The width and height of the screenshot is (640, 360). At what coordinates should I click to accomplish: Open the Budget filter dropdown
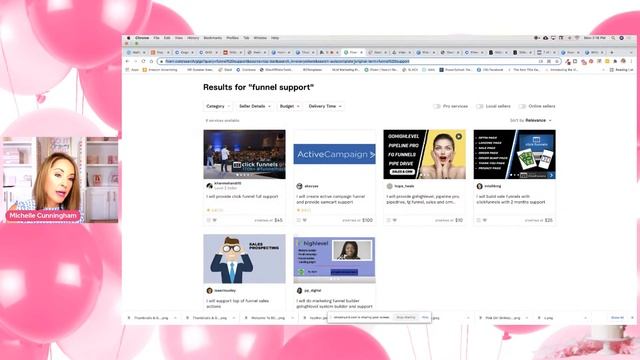pos(289,106)
